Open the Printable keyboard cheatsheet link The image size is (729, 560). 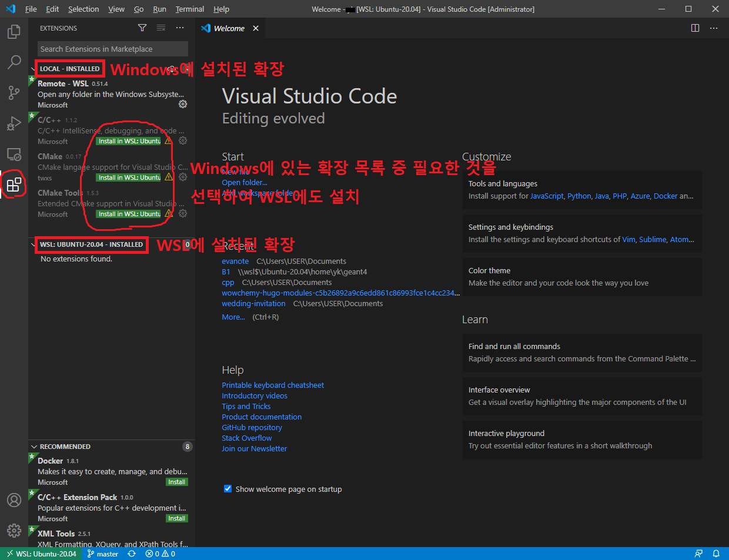tap(273, 385)
